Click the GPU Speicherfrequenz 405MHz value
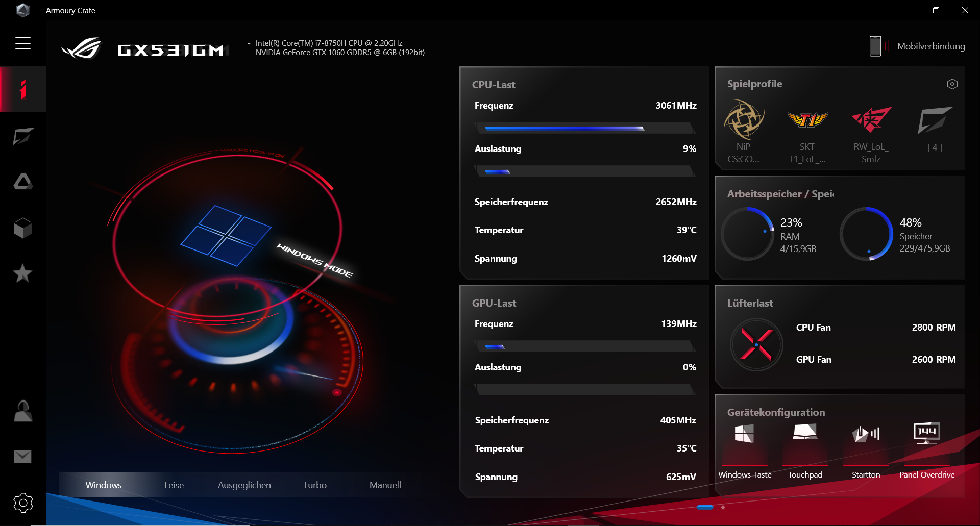 (678, 420)
